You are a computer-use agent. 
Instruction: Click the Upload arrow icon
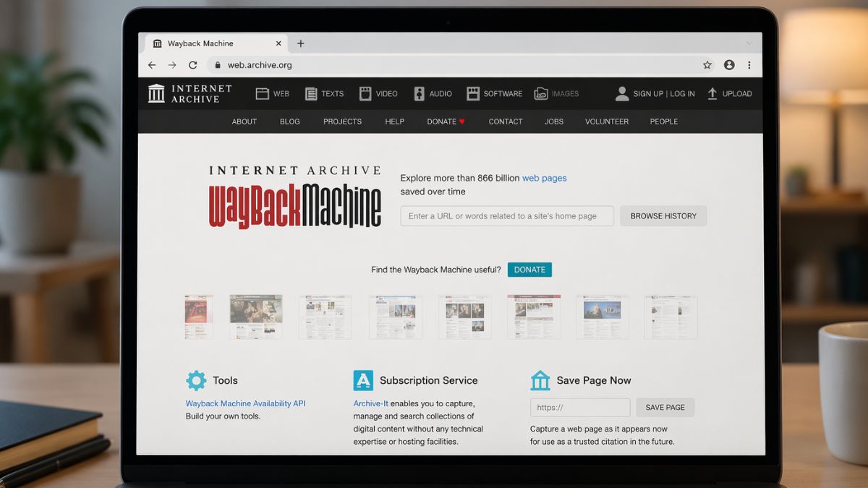[712, 93]
